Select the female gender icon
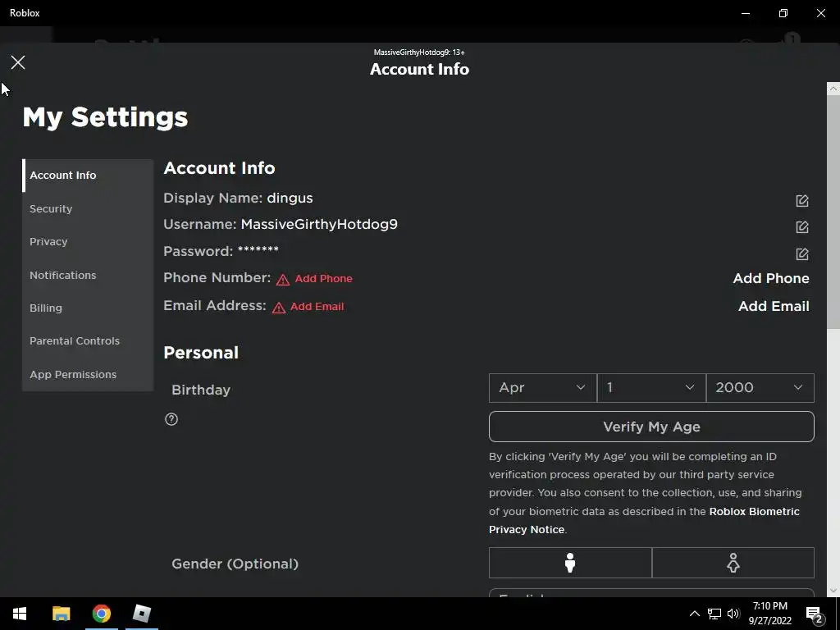 point(733,563)
